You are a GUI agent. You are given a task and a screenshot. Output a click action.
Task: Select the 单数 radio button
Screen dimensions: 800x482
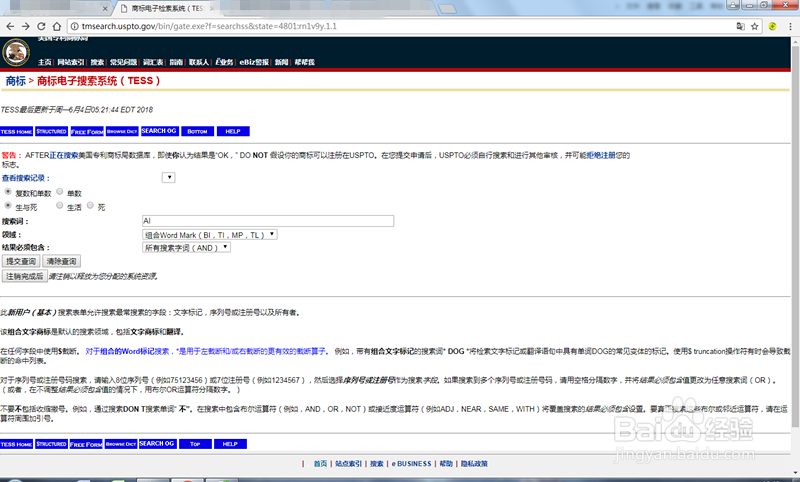pyautogui.click(x=60, y=192)
